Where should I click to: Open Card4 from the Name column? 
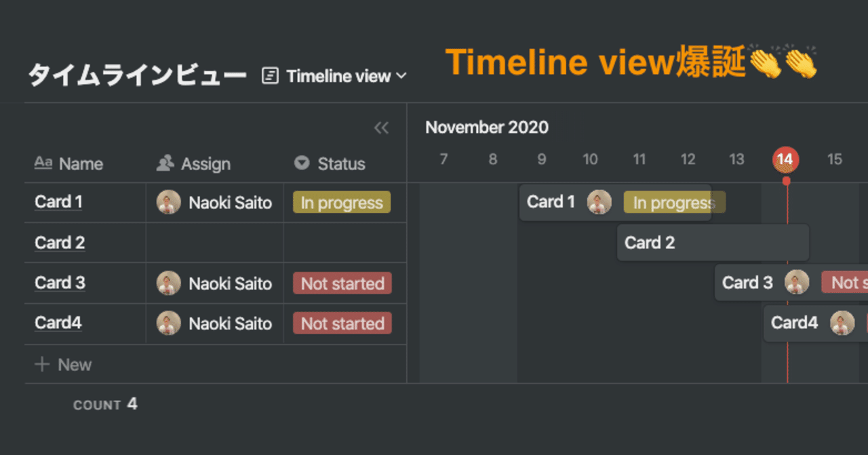pyautogui.click(x=58, y=323)
